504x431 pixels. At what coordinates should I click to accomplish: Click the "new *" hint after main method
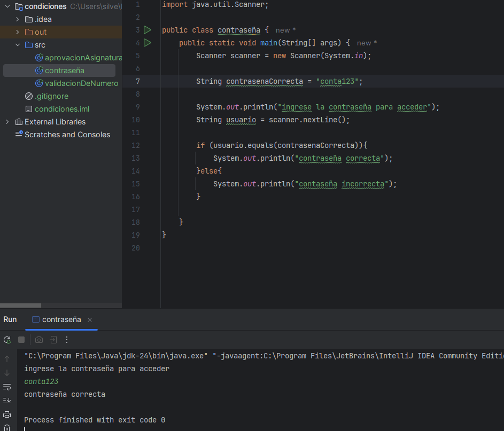[367, 43]
